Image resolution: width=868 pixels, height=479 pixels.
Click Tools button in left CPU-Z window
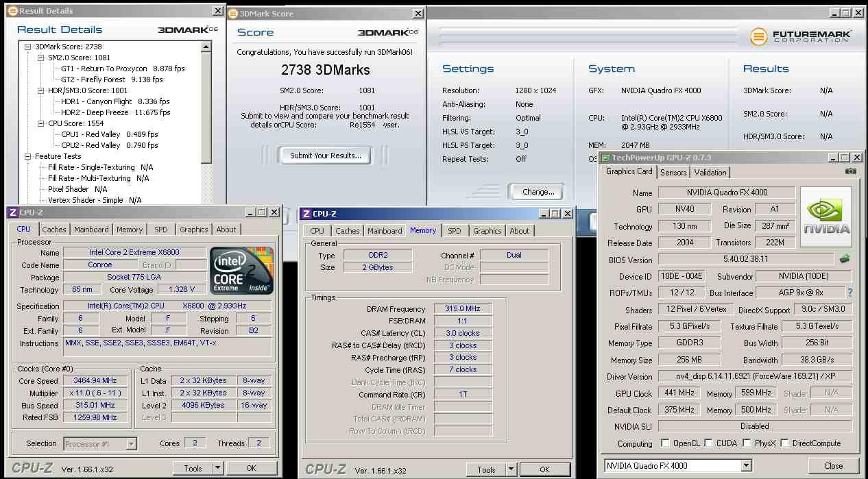click(x=193, y=468)
